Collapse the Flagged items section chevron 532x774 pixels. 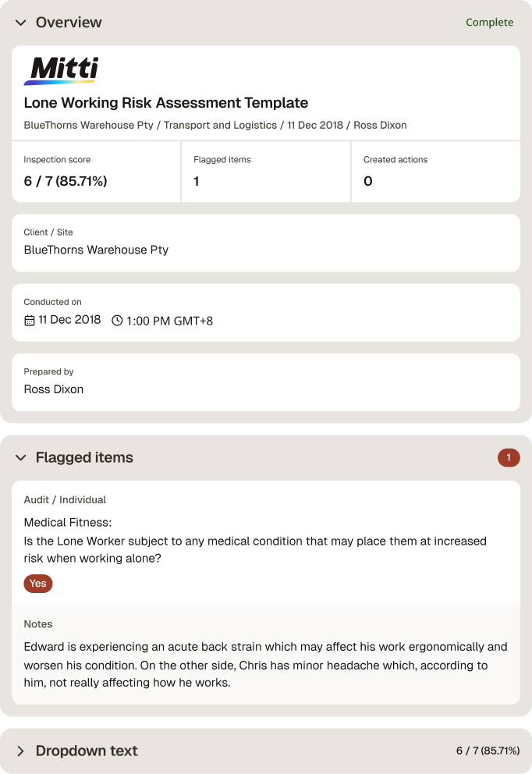point(21,457)
